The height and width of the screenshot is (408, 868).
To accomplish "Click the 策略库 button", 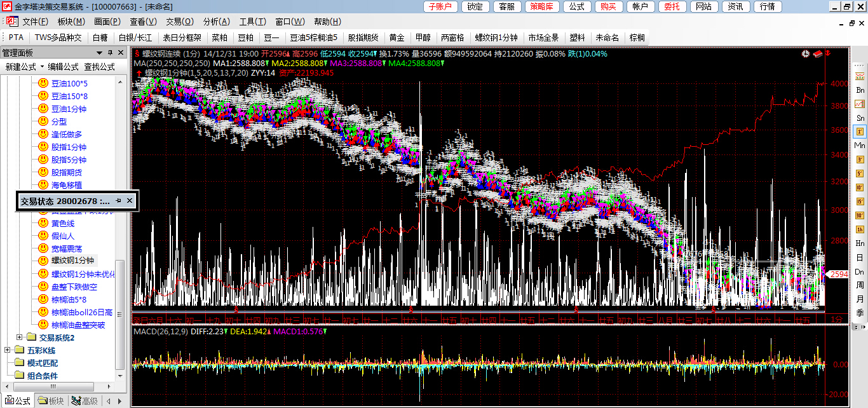I will click(x=541, y=6).
